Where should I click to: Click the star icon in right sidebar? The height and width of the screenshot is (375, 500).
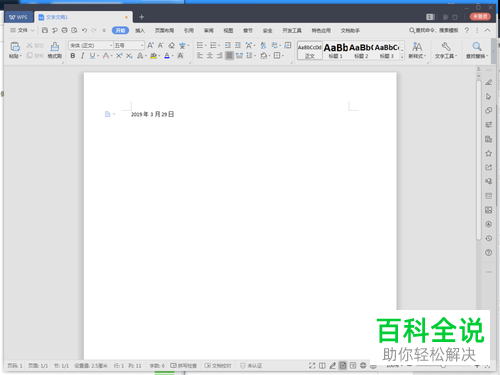pos(489,153)
